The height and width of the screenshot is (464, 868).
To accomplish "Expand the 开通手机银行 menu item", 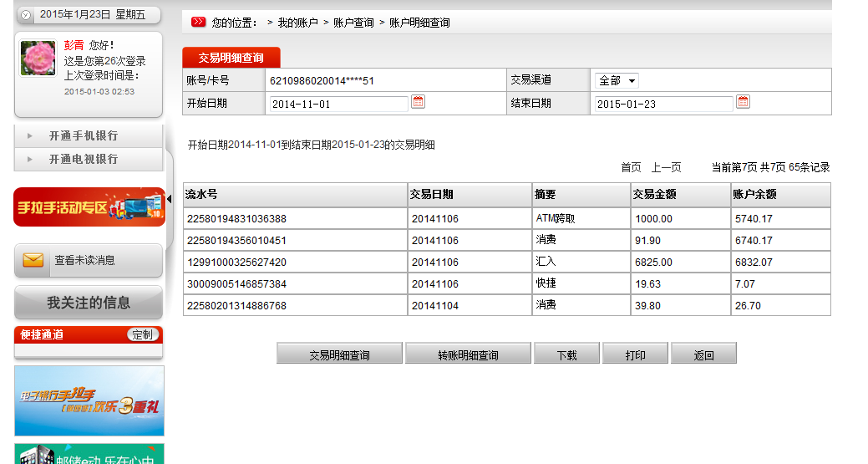I will click(83, 135).
